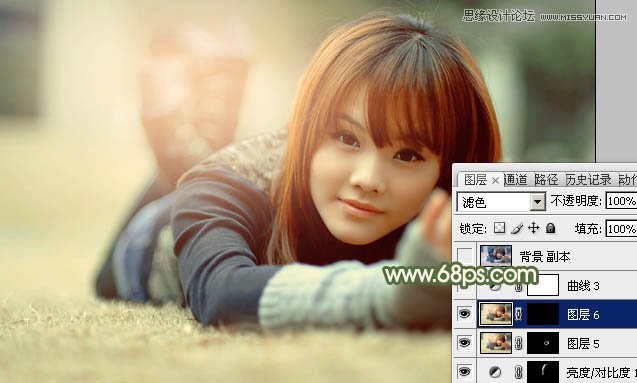Open the 动作 (Actions) tab
This screenshot has width=637, height=383.
[627, 180]
